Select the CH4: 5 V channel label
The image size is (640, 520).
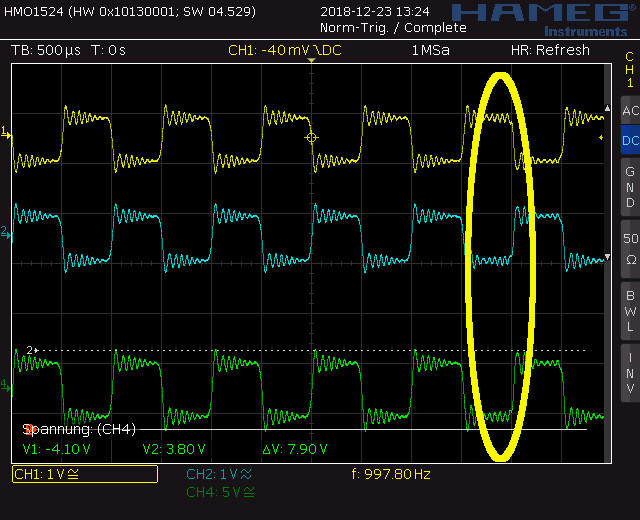pyautogui.click(x=220, y=492)
